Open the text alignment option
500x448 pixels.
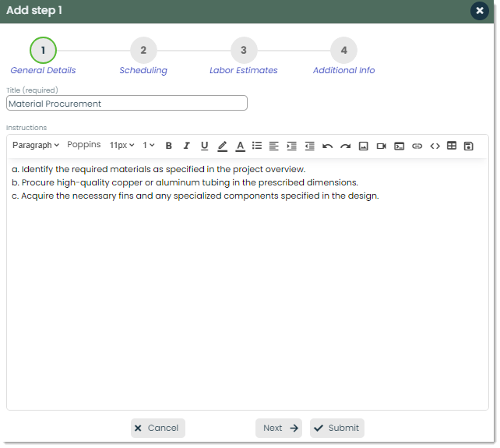pyautogui.click(x=274, y=146)
